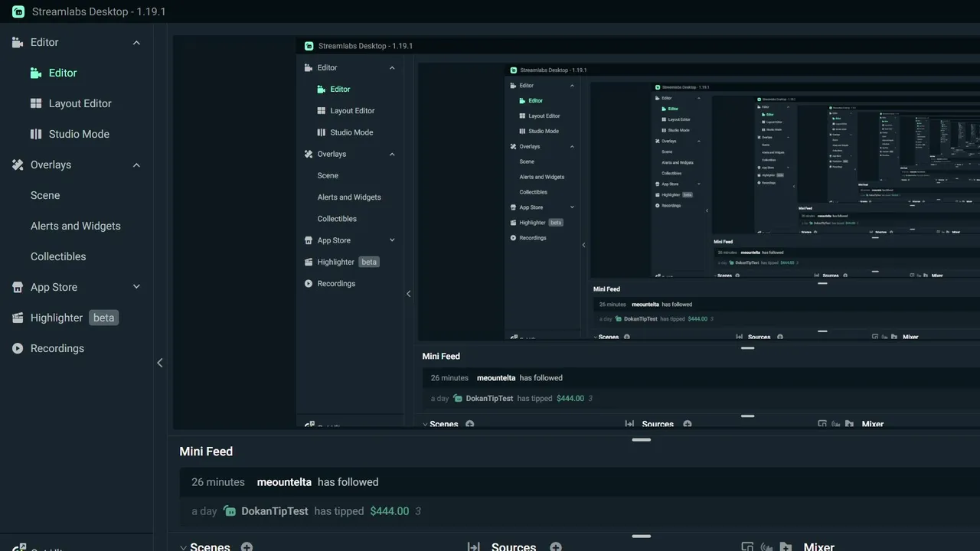Click the clapperboard icon beside Highlighter

18,318
